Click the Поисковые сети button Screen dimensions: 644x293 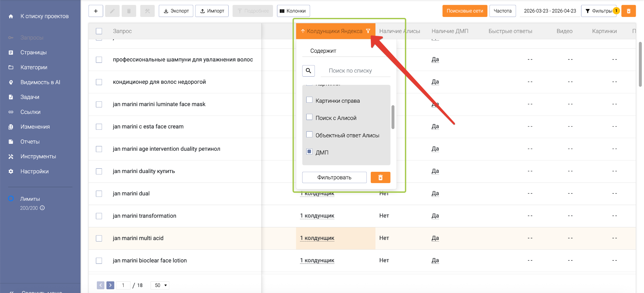click(464, 11)
